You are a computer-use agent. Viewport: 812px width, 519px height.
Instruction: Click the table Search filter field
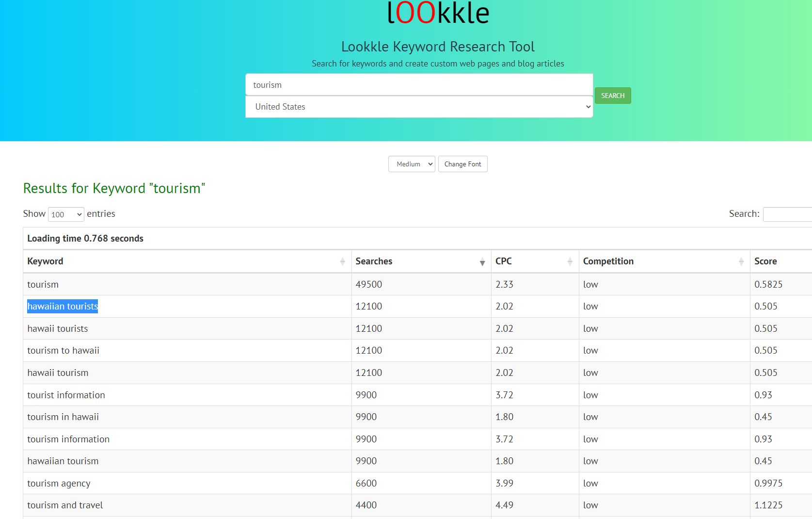(x=787, y=214)
